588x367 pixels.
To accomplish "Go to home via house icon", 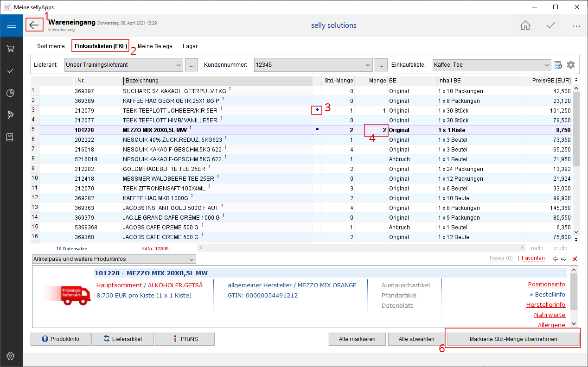I will pos(525,25).
